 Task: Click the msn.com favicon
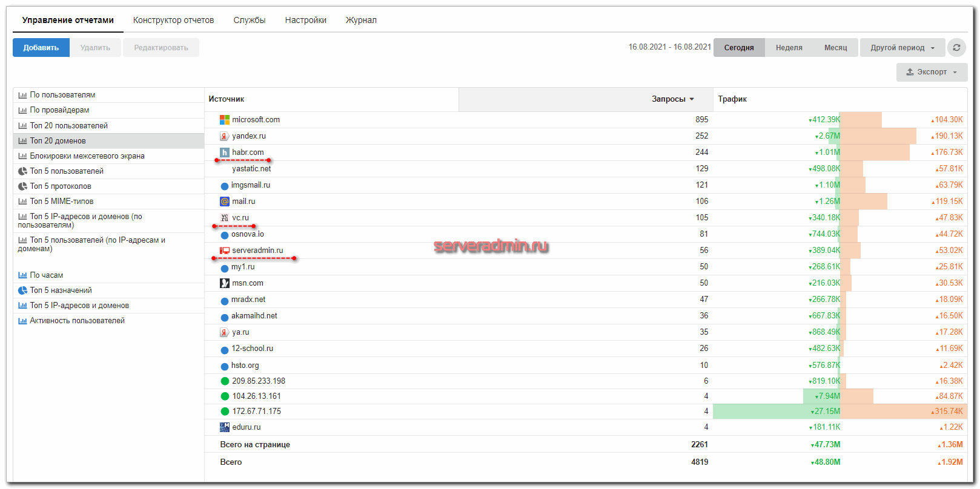coord(225,283)
